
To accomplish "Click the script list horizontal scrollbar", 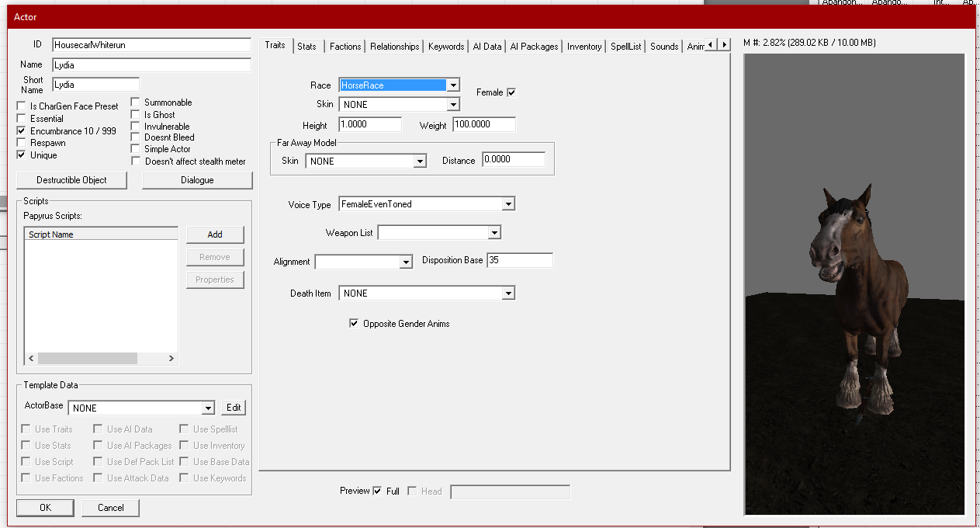I will click(102, 359).
